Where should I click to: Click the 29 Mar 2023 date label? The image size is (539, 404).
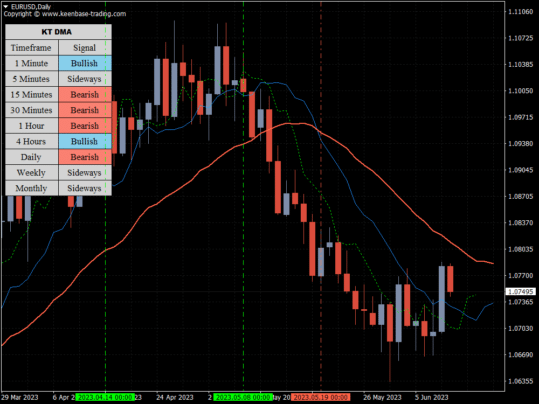[20, 397]
